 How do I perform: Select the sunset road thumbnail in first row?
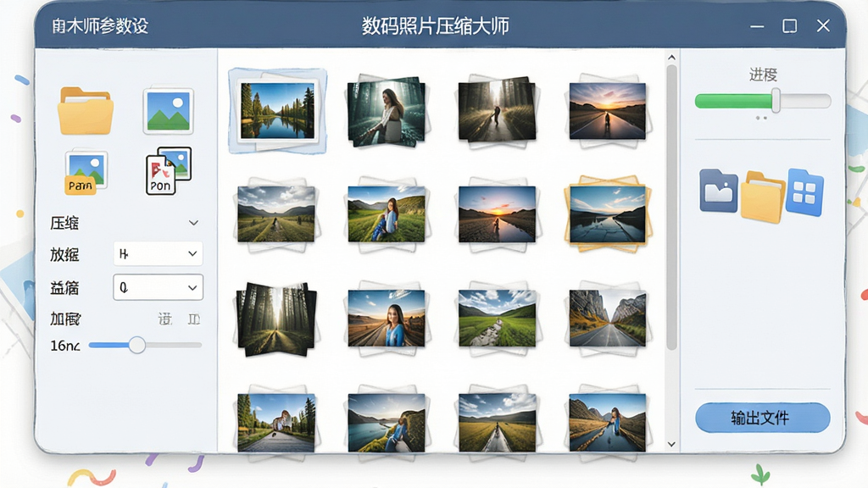(x=607, y=111)
